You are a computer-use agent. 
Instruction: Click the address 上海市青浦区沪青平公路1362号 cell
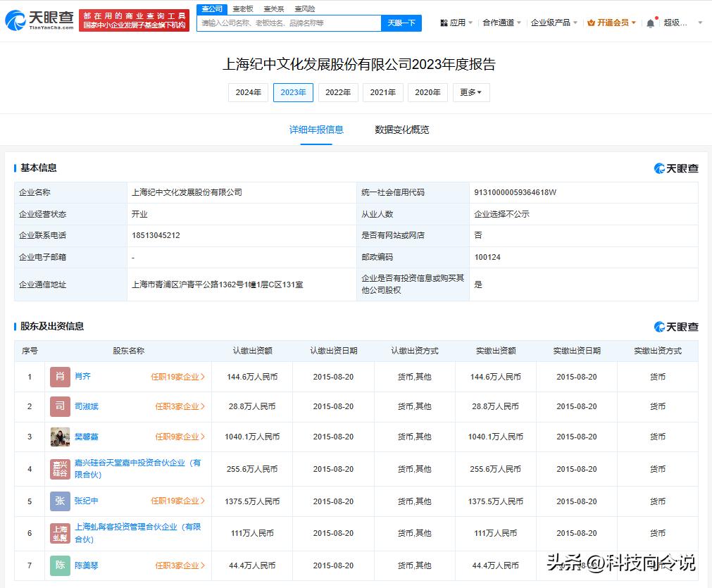point(242,284)
